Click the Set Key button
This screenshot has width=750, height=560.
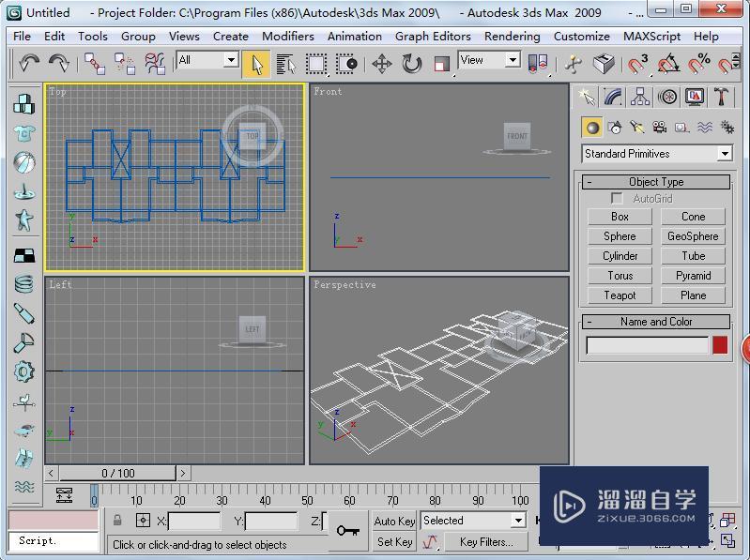click(x=394, y=542)
